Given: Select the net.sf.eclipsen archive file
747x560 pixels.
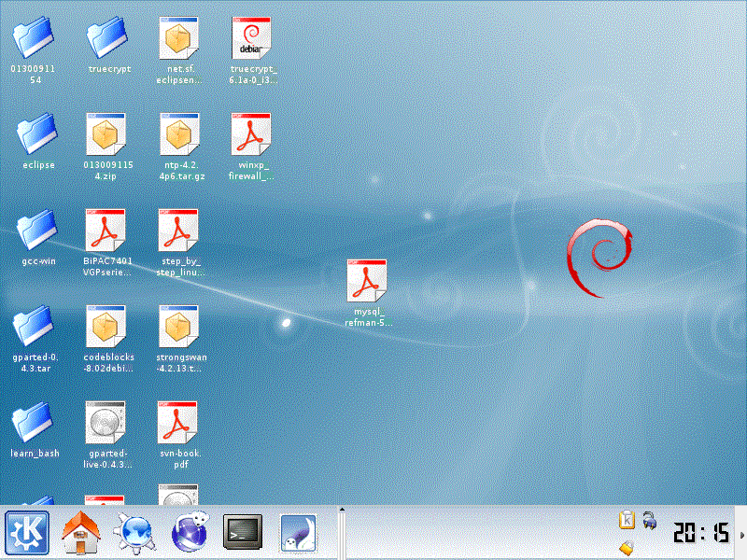Looking at the screenshot, I should click(178, 38).
